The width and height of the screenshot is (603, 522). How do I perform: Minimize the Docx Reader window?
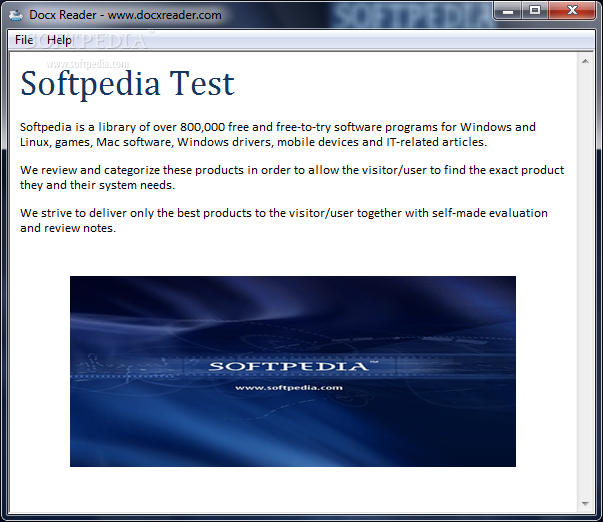(x=508, y=11)
